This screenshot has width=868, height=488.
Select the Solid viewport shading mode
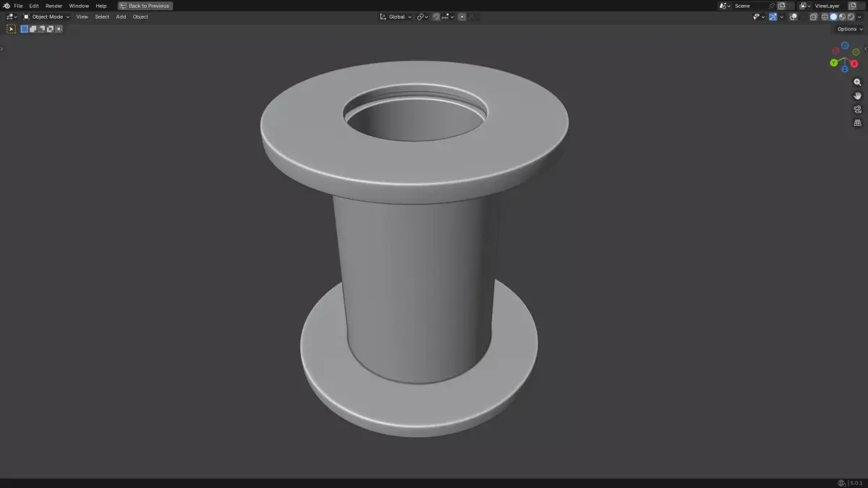[x=833, y=17]
